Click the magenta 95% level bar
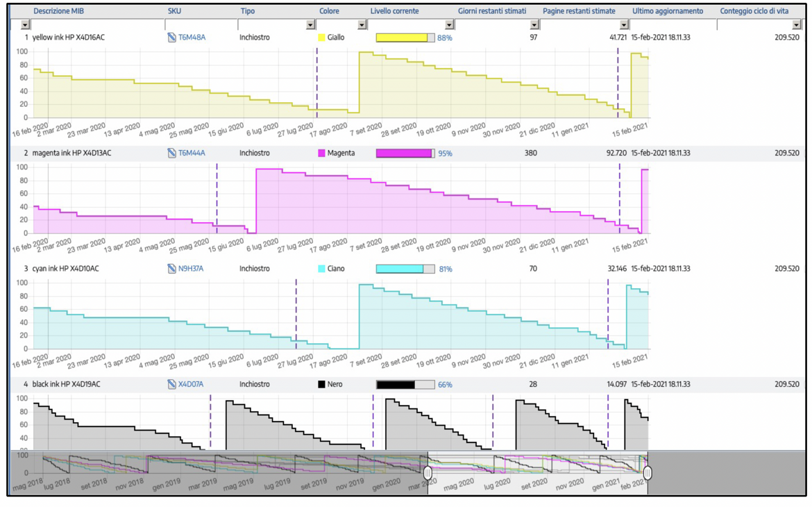The height and width of the screenshot is (507, 812). [x=405, y=153]
